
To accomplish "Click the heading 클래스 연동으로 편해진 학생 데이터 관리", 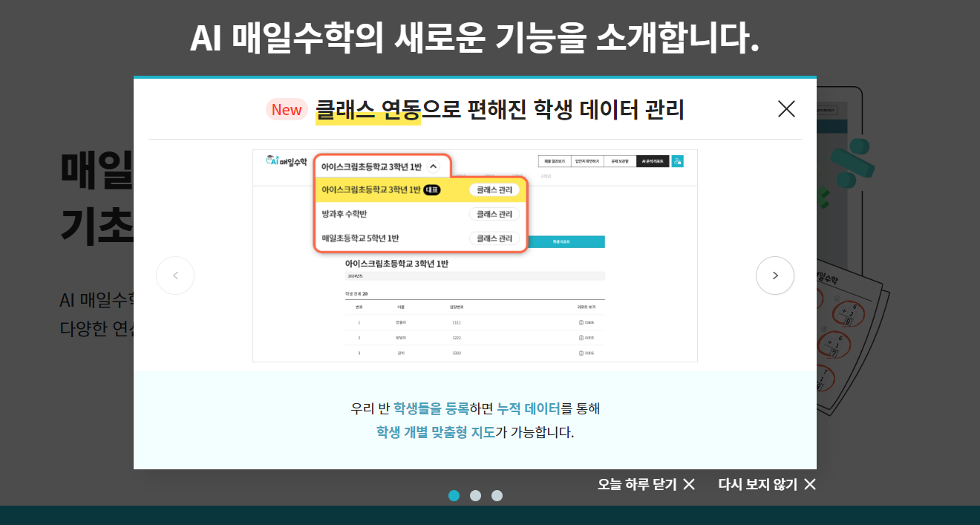I will (x=500, y=110).
